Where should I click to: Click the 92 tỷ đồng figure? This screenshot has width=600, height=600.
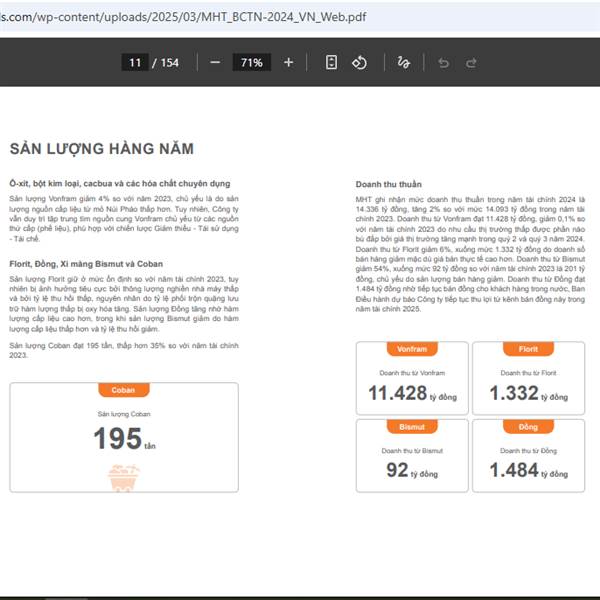click(412, 470)
